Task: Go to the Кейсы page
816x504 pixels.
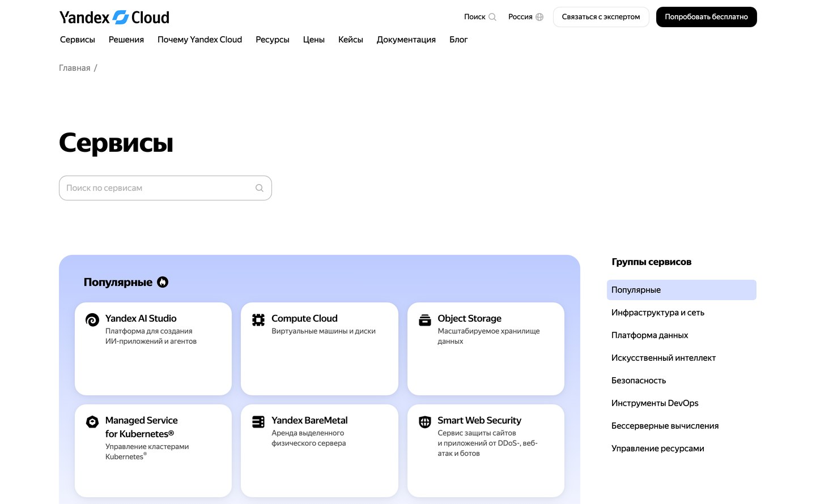Action: pyautogui.click(x=351, y=40)
